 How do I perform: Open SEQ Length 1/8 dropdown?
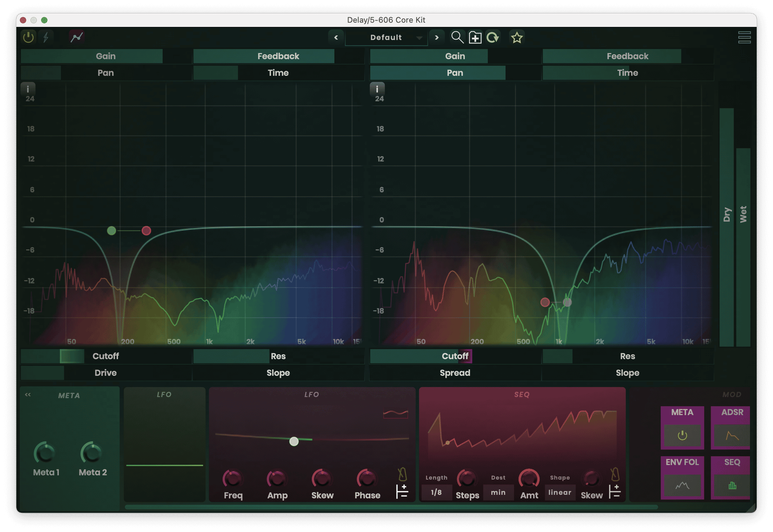(x=436, y=492)
